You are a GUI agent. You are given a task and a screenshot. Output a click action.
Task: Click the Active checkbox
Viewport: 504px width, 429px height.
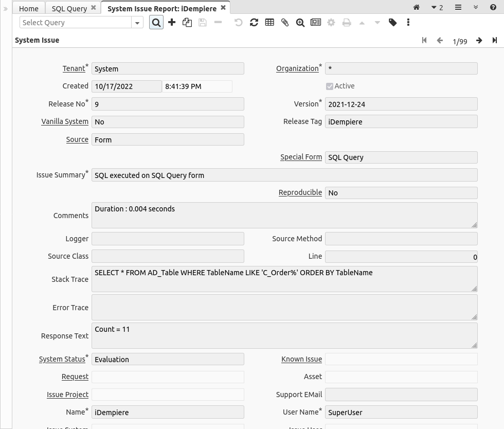point(330,86)
